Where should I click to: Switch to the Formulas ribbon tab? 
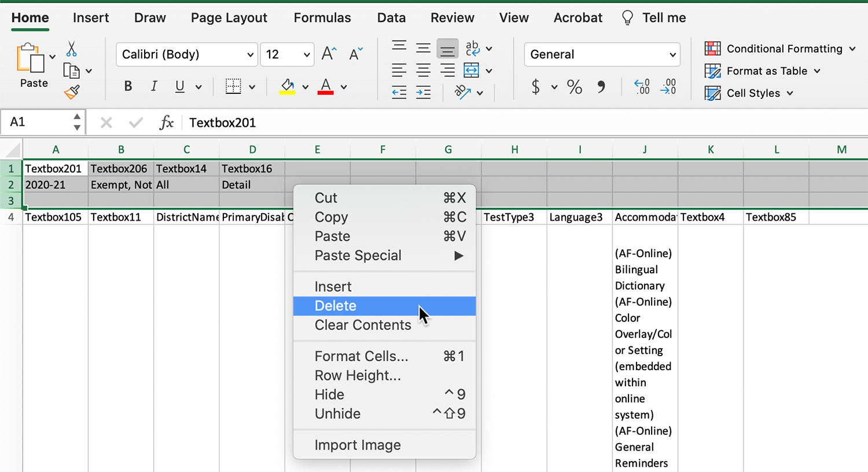point(322,18)
